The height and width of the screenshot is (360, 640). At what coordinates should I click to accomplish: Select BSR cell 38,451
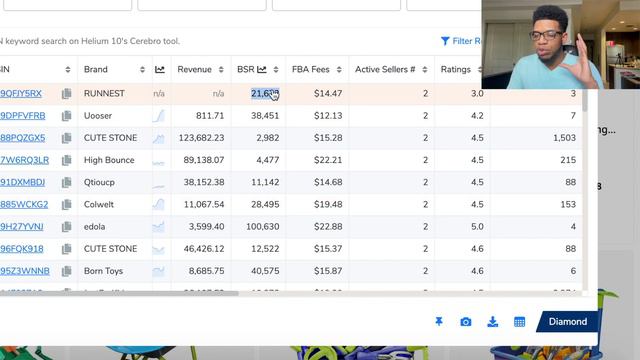click(265, 116)
